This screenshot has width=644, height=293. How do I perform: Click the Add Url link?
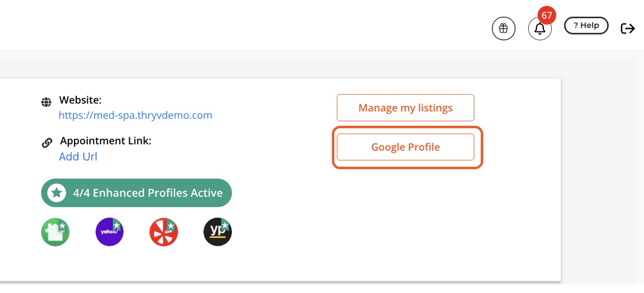[x=78, y=157]
